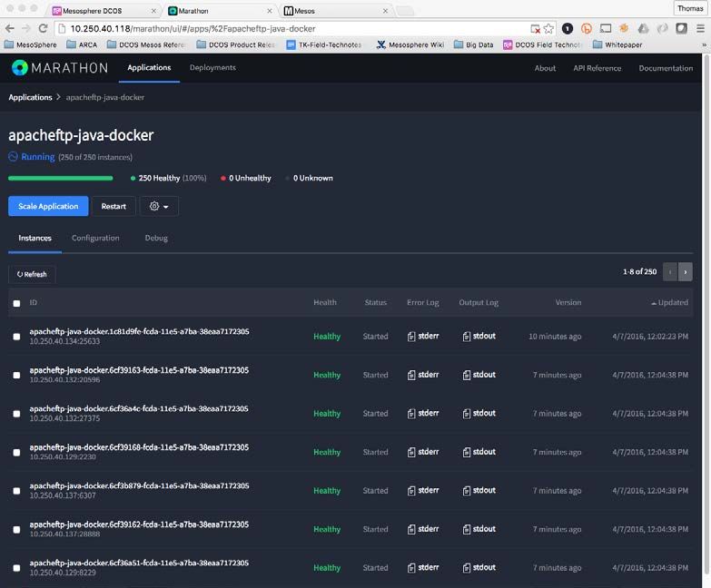The image size is (711, 588).
Task: Check the instance 6cf36a51 checkbox
Action: click(x=16, y=568)
